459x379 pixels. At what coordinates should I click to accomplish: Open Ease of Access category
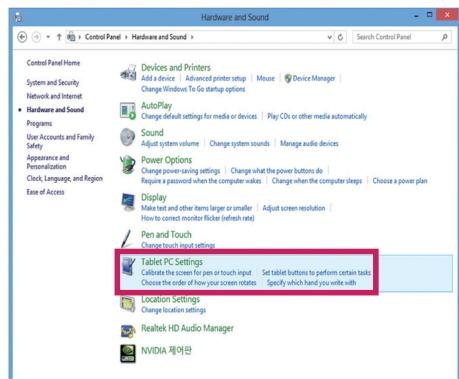pos(45,192)
